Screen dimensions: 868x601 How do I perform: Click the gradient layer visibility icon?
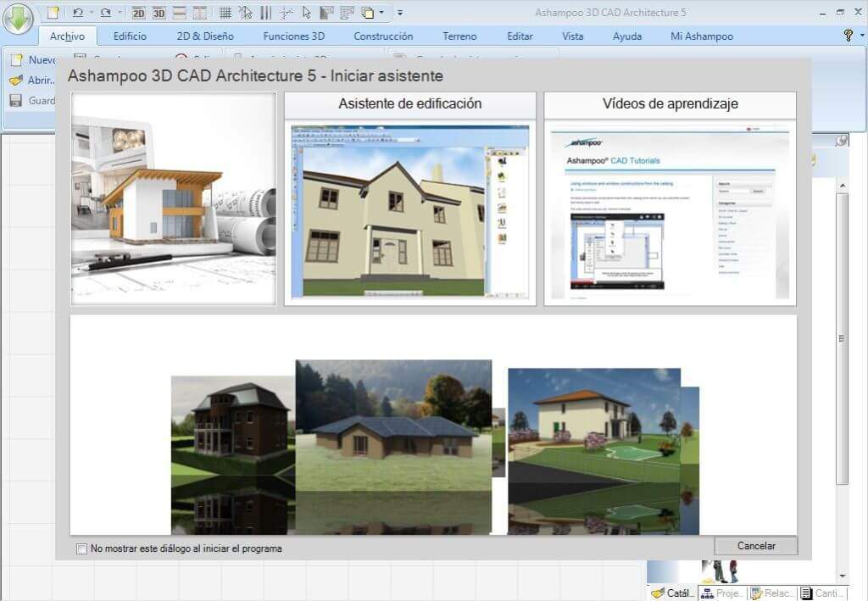(x=327, y=13)
